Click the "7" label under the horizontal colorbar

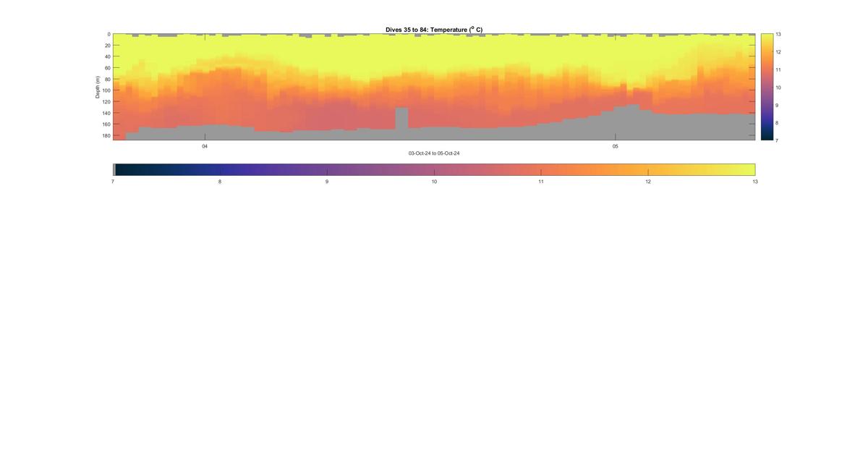tap(113, 182)
